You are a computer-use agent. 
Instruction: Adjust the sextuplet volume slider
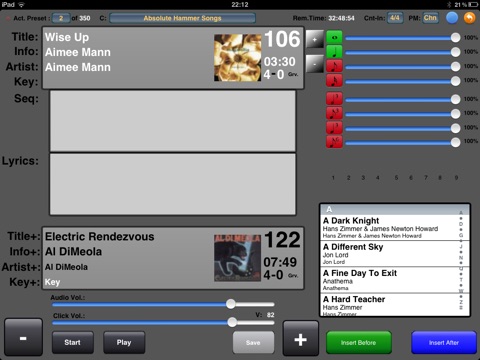[x=403, y=142]
